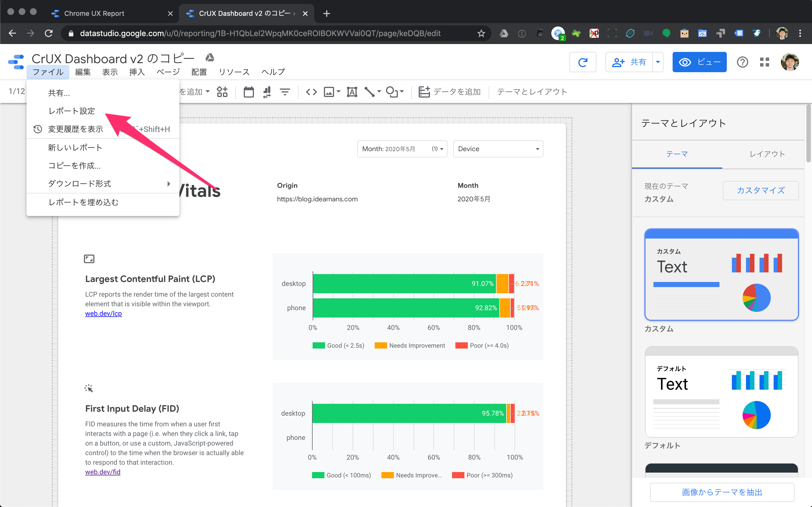The width and height of the screenshot is (812, 507).
Task: Click the blue View button
Action: tap(699, 62)
